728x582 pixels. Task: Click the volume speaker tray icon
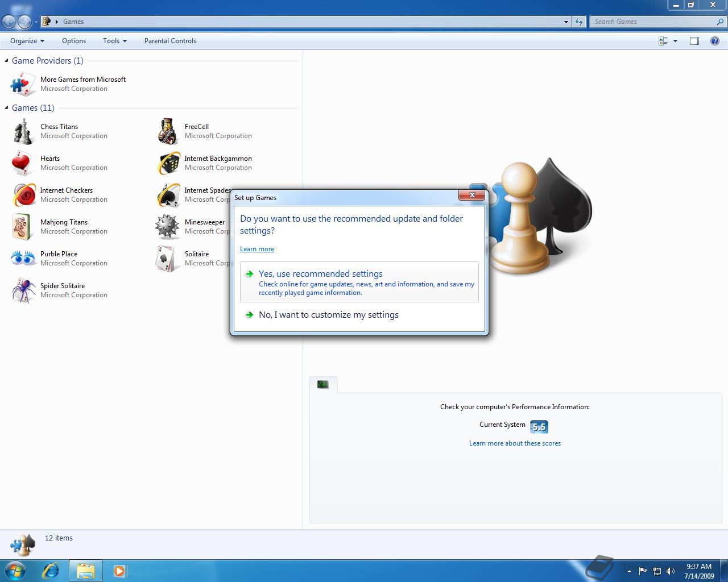pos(671,571)
